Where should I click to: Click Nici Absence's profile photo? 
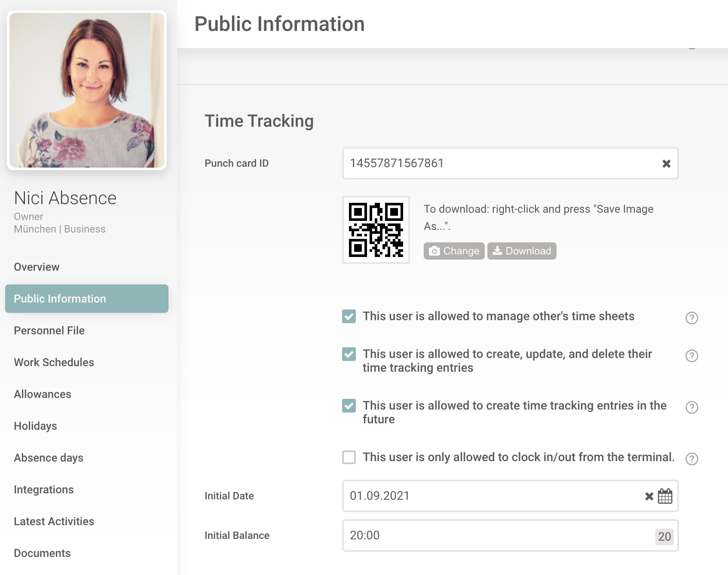coord(87,90)
